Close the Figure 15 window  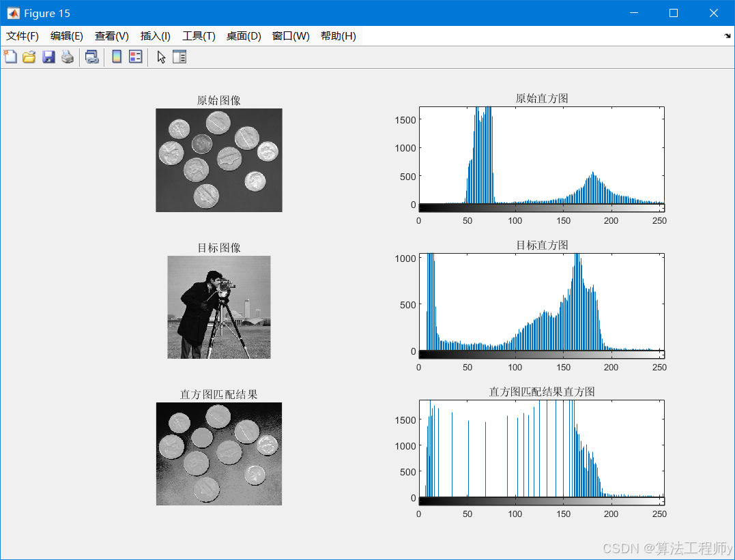click(x=713, y=13)
